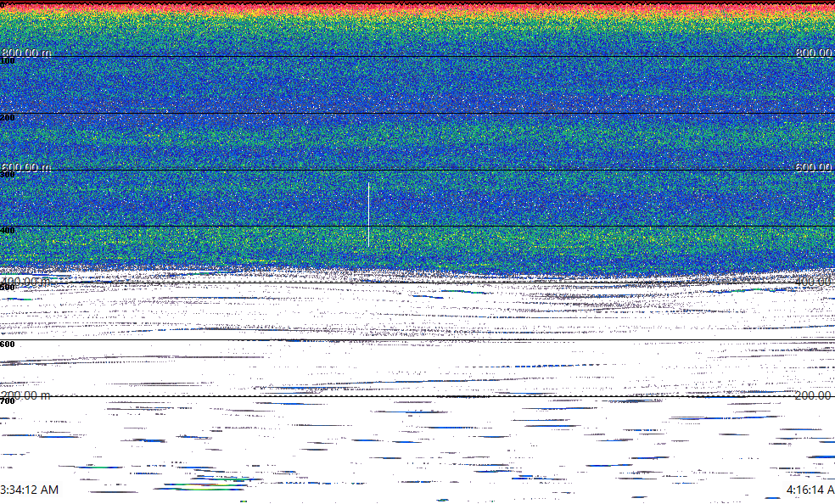
Task: Click the bold 300 depth gridline label
Action: click(8, 174)
